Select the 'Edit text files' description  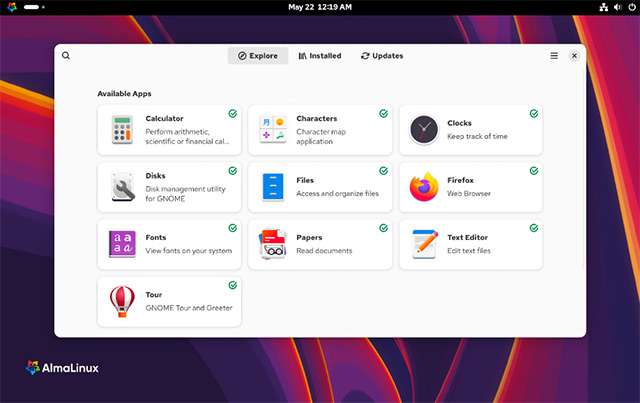pos(469,251)
